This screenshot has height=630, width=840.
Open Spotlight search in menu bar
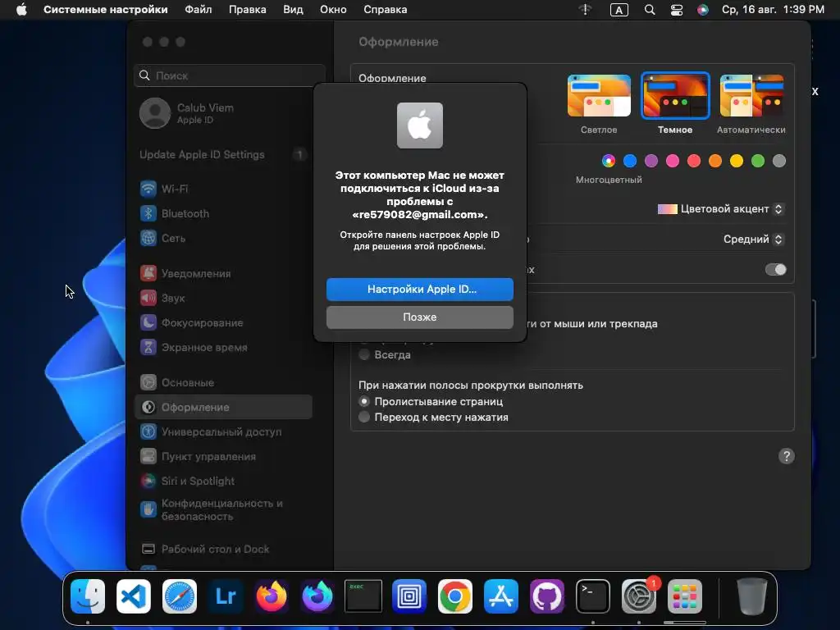pyautogui.click(x=650, y=10)
